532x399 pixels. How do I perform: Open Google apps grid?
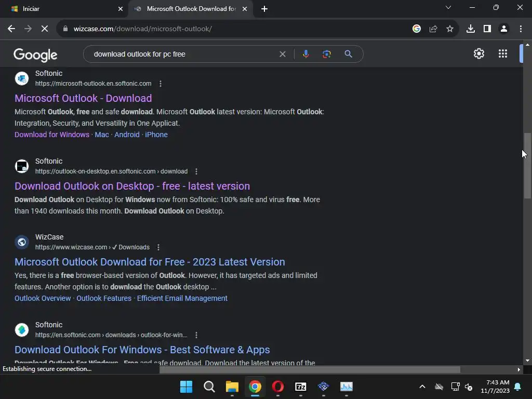[x=503, y=54]
